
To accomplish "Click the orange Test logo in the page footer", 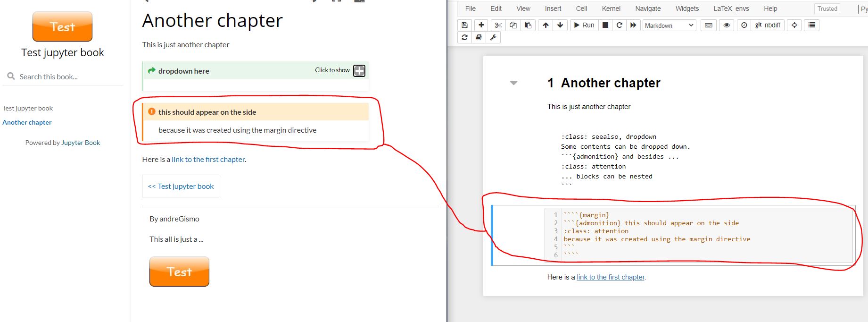I will [x=179, y=271].
